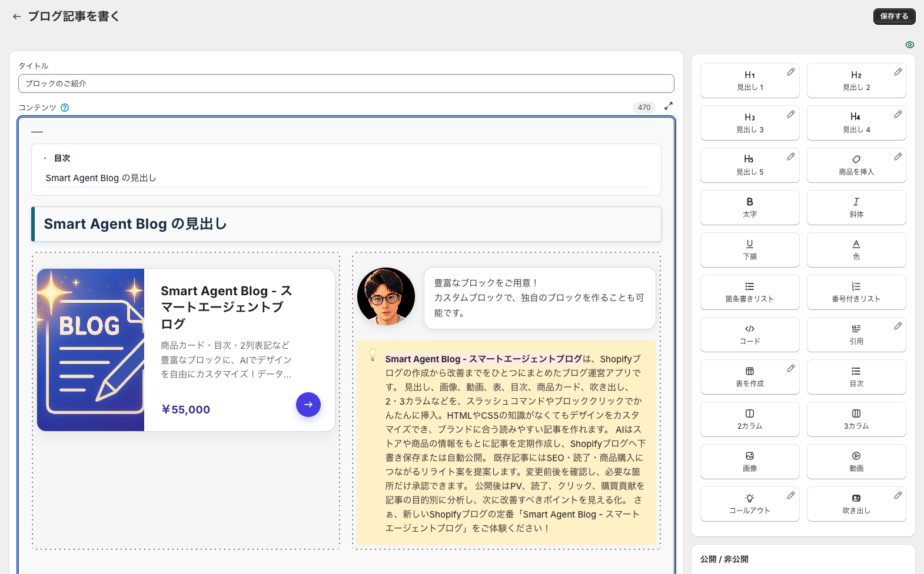Apply 太字 bold formatting
Viewport: 924px width, 574px height.
[750, 208]
